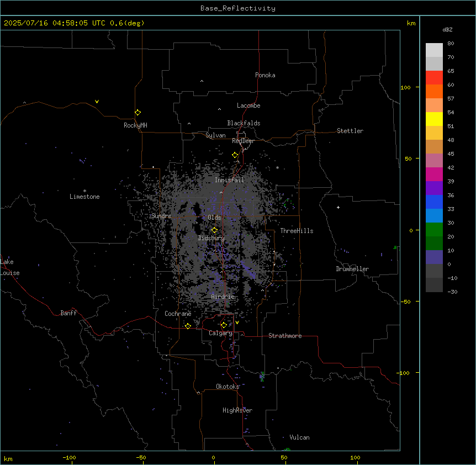Select the slate purple 10-0 dBZ swatch
Viewport: 476px width, 465px height.
pyautogui.click(x=434, y=257)
